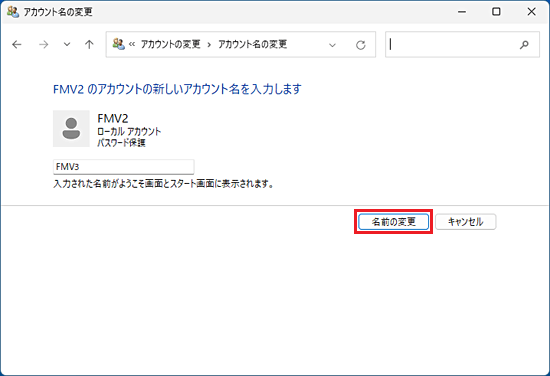
Task: Expand the address bar history dropdown
Action: coord(332,45)
